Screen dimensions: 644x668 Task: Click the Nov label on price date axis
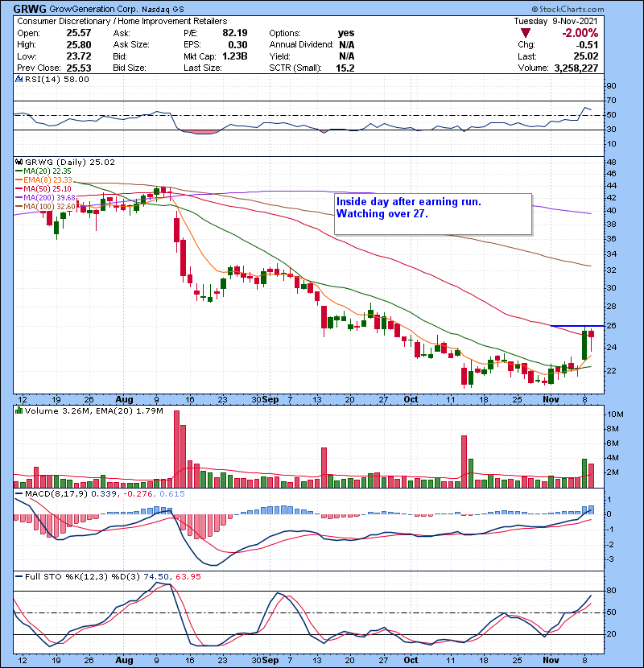pyautogui.click(x=551, y=400)
